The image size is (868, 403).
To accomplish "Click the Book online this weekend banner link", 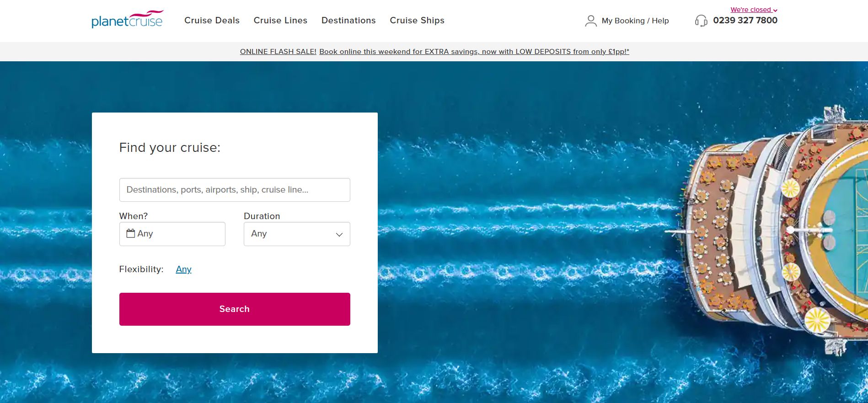I will (474, 52).
